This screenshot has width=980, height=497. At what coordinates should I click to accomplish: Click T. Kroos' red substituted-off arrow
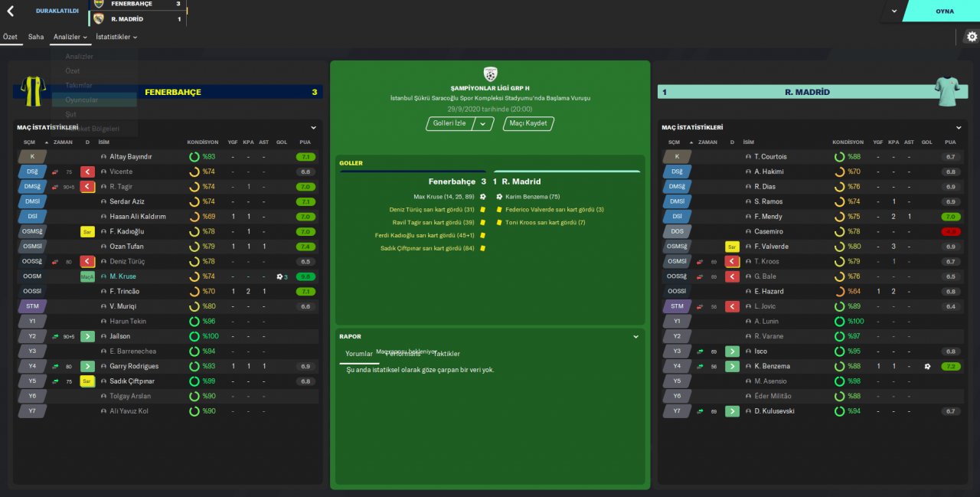point(732,261)
